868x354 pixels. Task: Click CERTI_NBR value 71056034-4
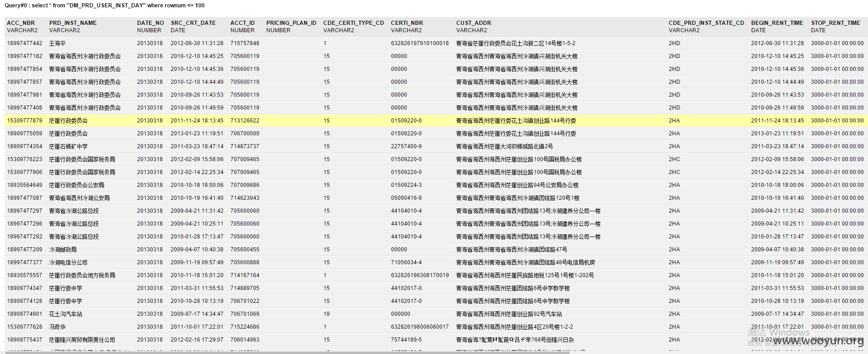(406, 262)
